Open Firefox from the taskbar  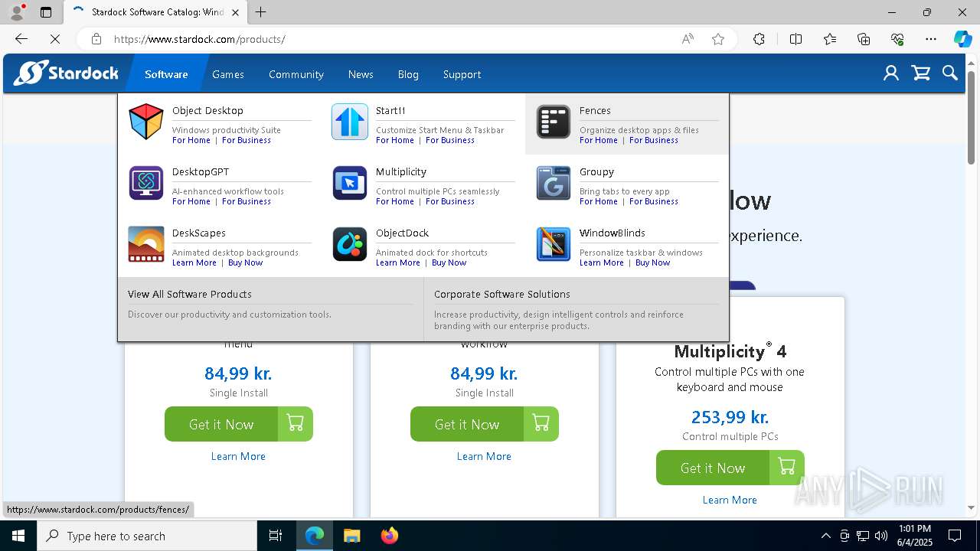(389, 536)
